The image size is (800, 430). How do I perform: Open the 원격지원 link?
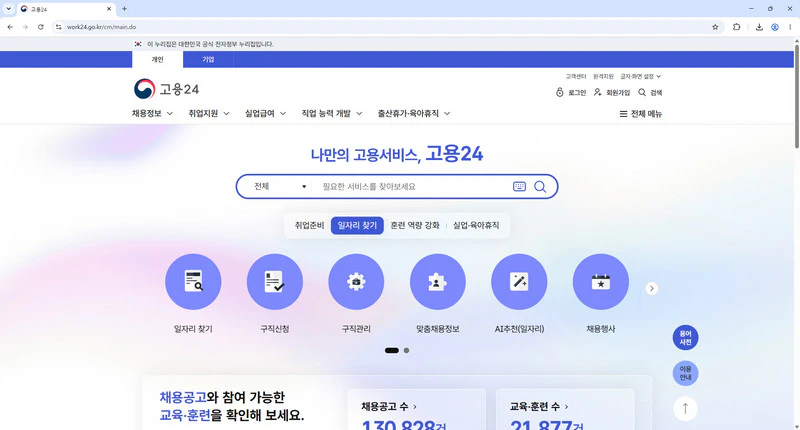pos(603,77)
